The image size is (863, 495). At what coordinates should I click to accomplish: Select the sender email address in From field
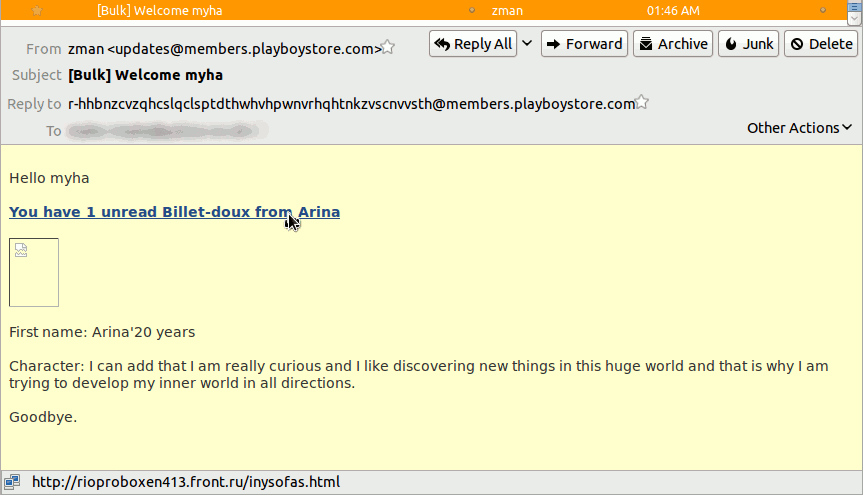[x=224, y=49]
